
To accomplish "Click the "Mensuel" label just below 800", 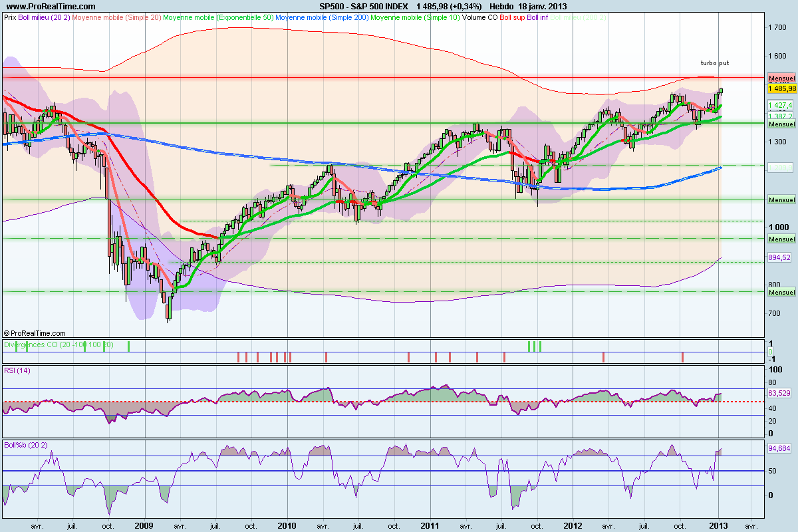I will tap(781, 292).
